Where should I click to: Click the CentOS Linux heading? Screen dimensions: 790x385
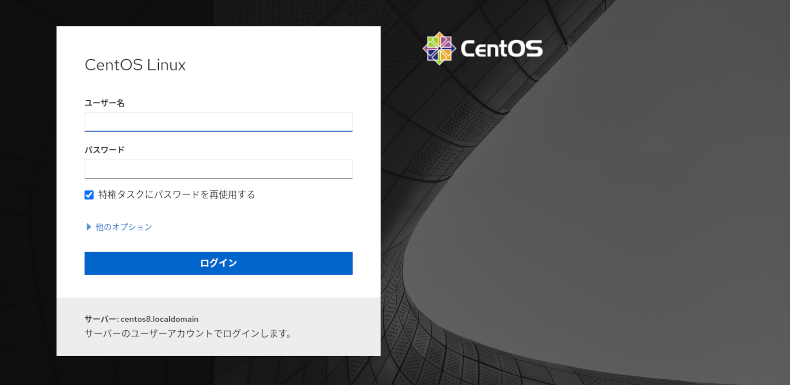[135, 65]
